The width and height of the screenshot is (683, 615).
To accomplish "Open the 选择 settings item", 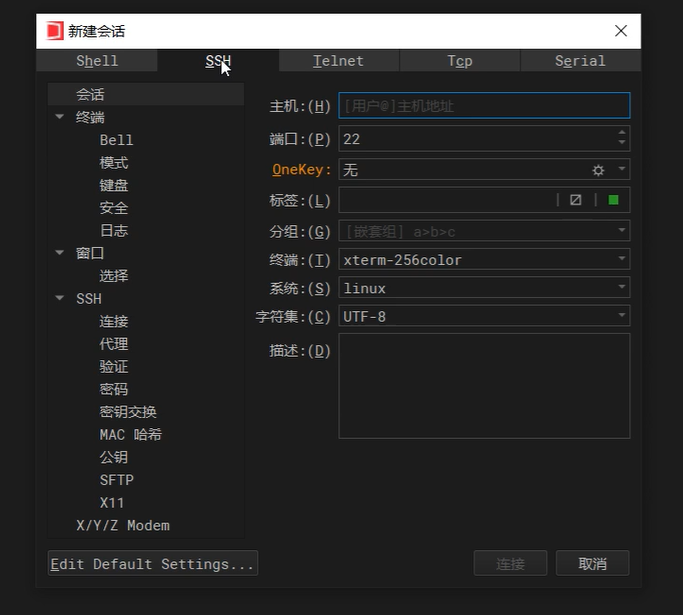I will click(114, 276).
